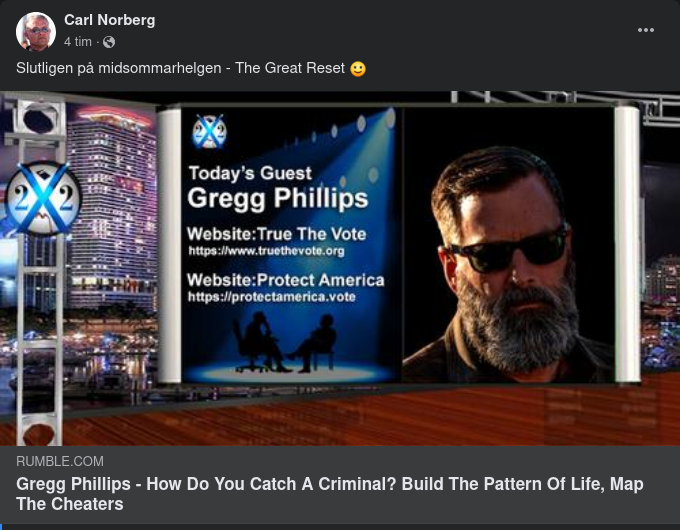Open Carl Norberg's profile picture
The height and width of the screenshot is (530, 680).
[36, 32]
